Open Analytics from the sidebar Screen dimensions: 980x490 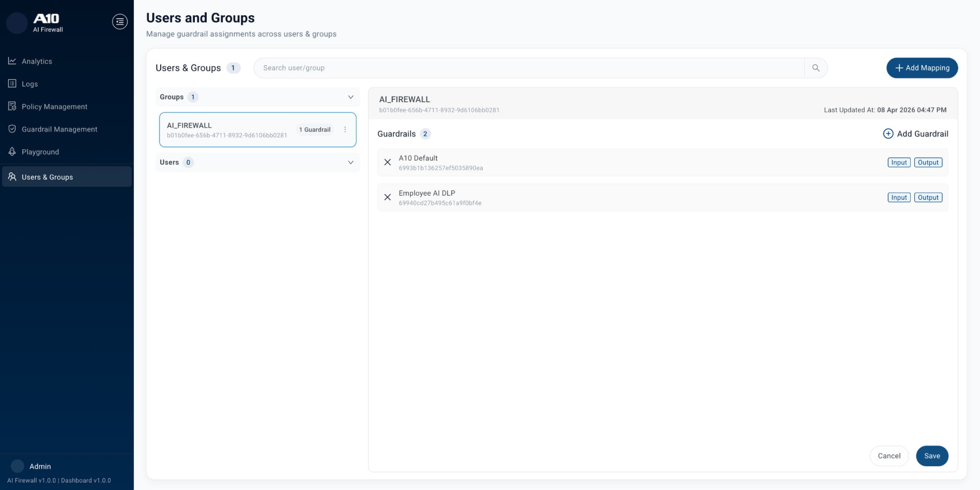[37, 61]
